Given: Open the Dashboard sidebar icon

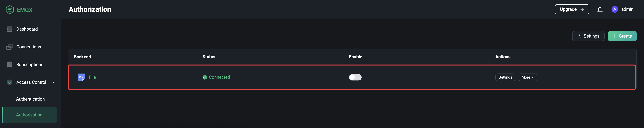Looking at the screenshot, I should point(9,29).
